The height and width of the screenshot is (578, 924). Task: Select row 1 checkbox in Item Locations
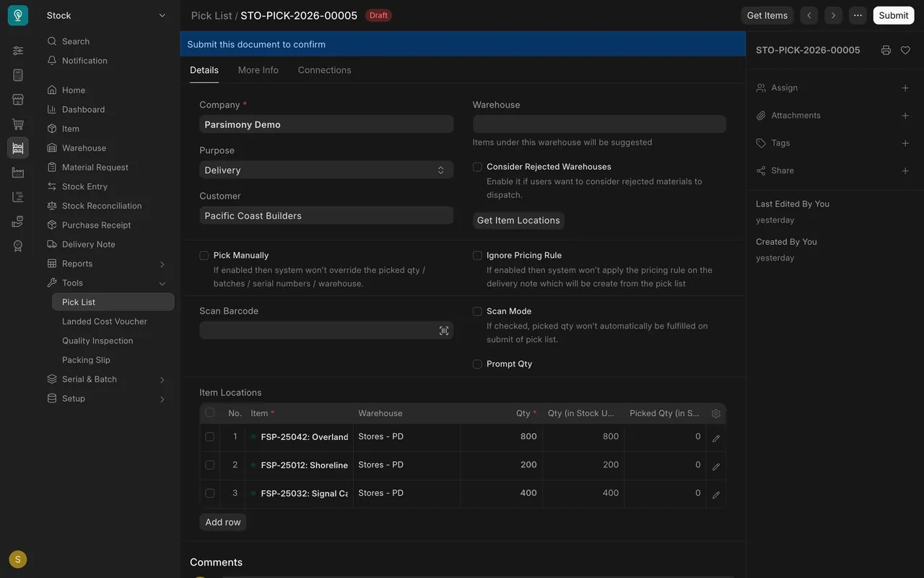[209, 437]
